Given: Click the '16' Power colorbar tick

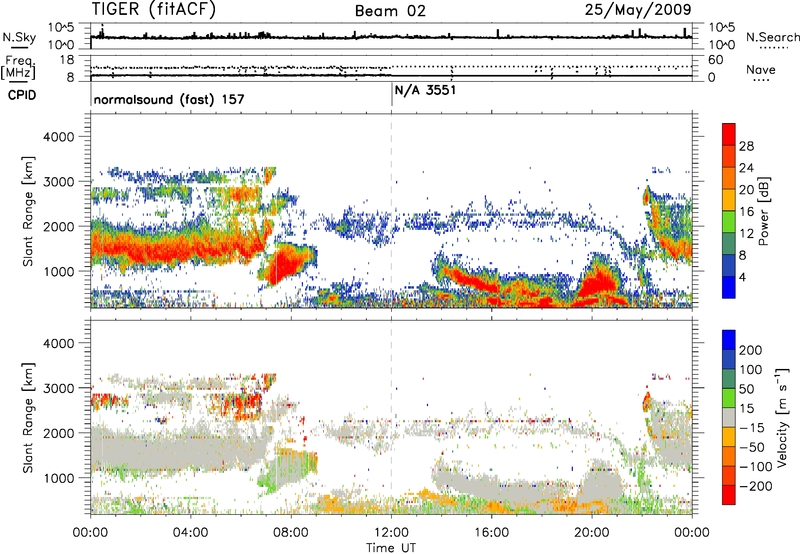Looking at the screenshot, I should [746, 212].
